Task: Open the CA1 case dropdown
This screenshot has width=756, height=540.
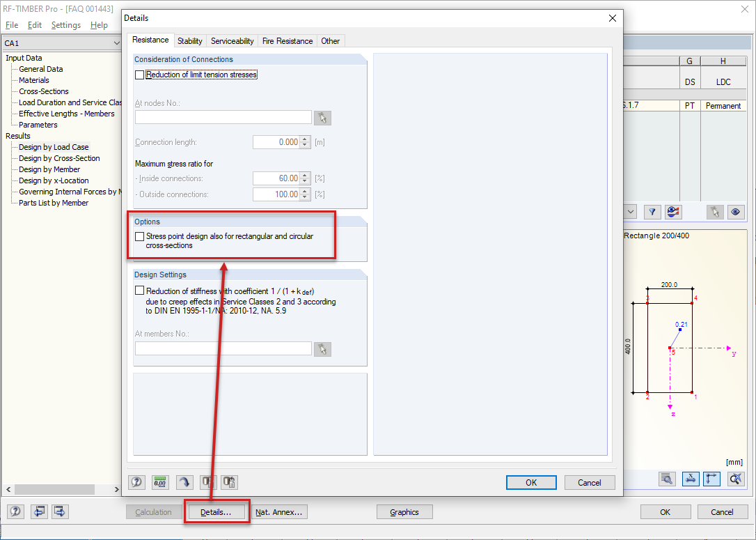Action: tap(116, 43)
